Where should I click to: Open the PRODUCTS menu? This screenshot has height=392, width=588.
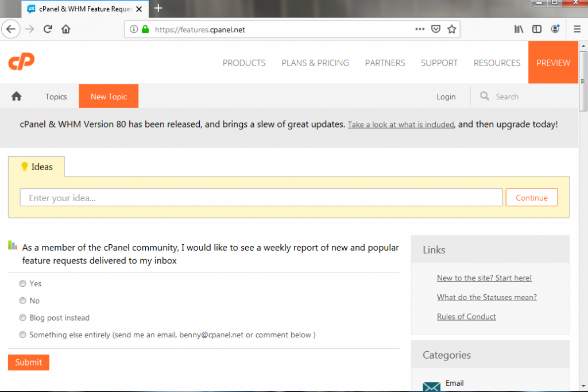[244, 63]
